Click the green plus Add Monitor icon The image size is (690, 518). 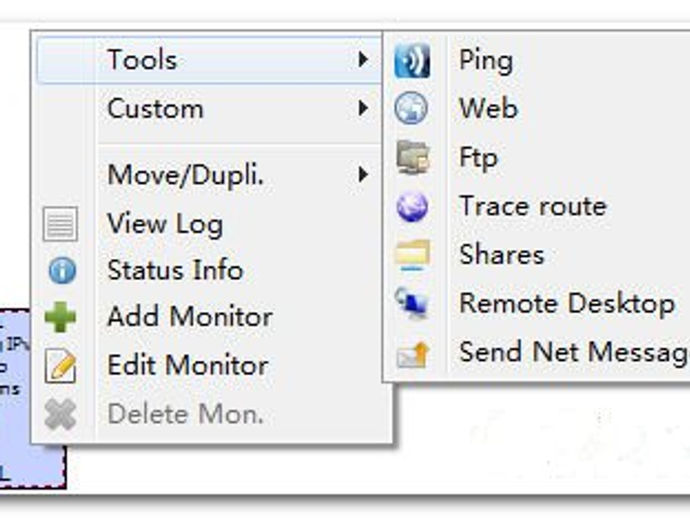[60, 317]
